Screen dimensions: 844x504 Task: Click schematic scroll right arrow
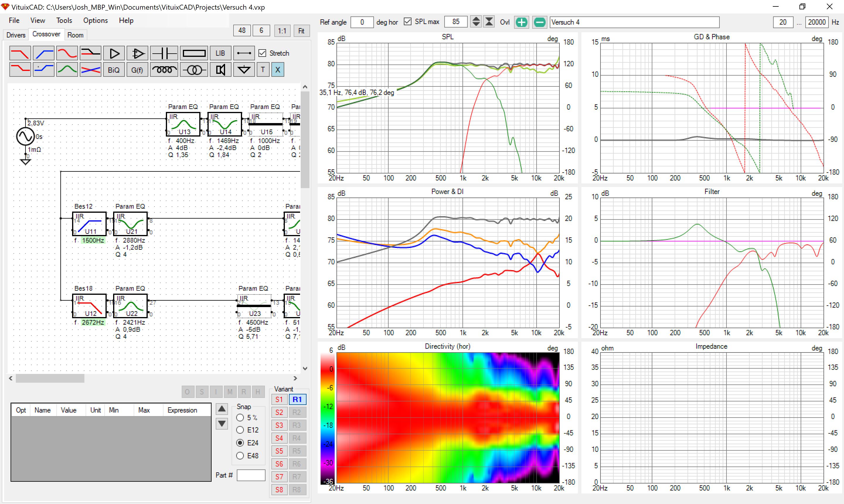pyautogui.click(x=295, y=378)
